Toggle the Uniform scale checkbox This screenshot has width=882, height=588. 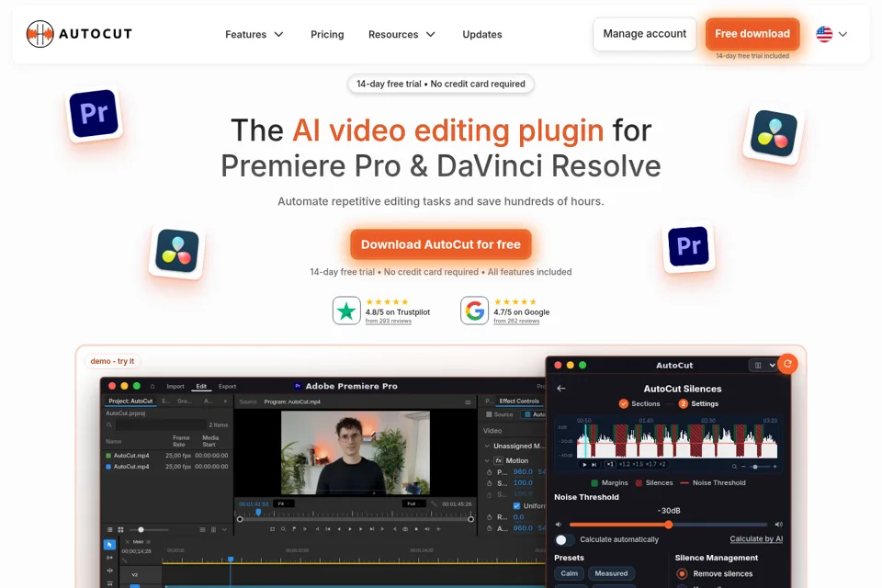click(517, 506)
